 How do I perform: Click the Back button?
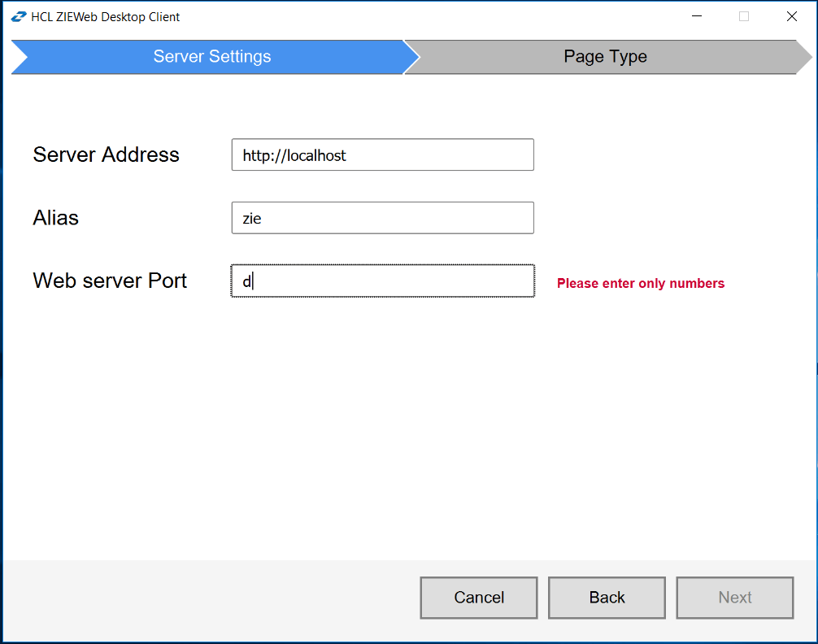click(x=607, y=598)
